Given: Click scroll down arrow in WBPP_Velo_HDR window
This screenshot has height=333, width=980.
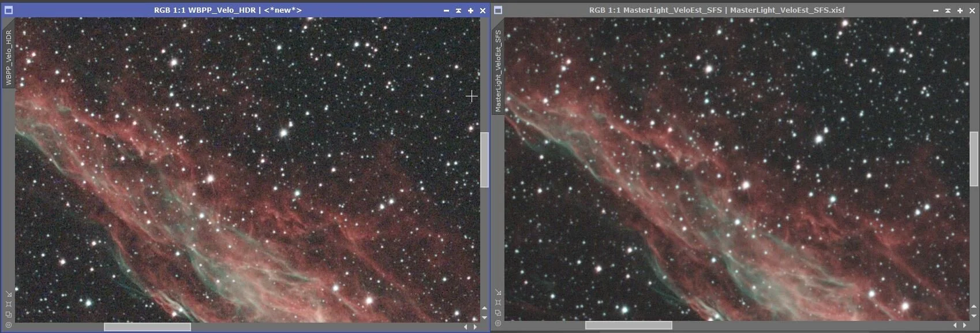Looking at the screenshot, I should [484, 317].
